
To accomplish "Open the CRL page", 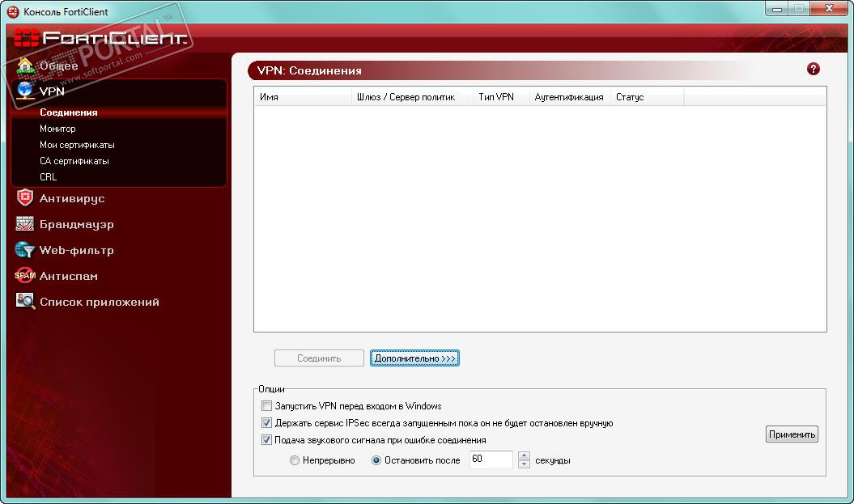I will point(48,177).
